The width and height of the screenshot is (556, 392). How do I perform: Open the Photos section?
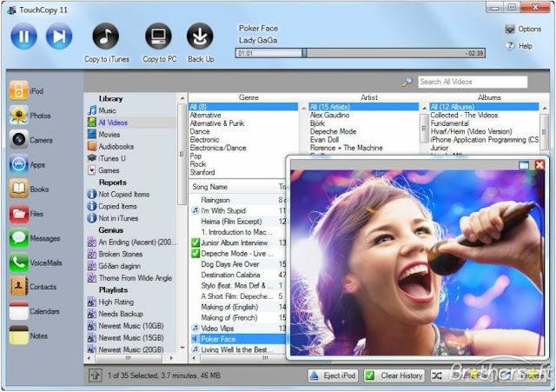[30, 116]
